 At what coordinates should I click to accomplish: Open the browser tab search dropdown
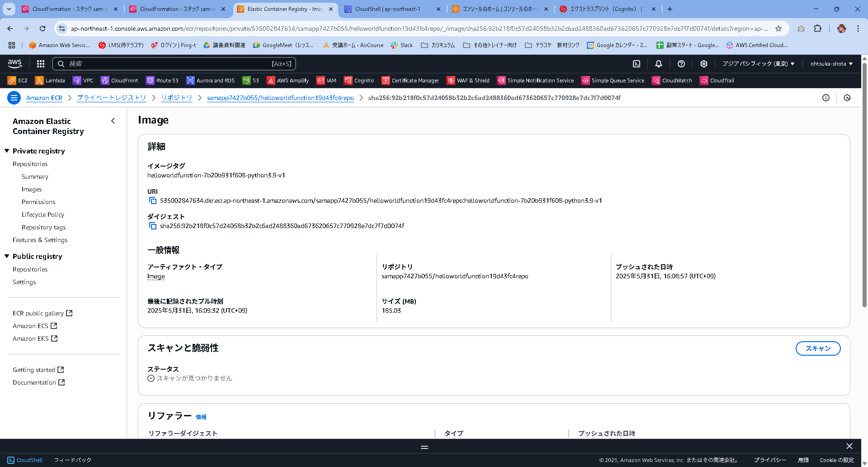[9, 9]
